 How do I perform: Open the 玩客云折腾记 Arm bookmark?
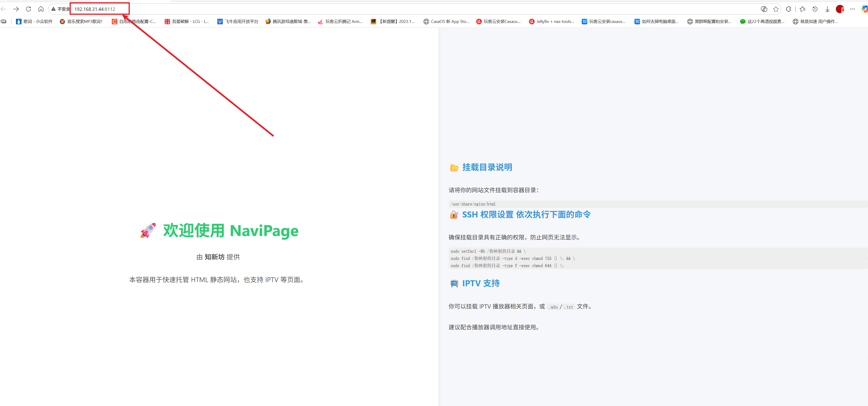coord(340,22)
